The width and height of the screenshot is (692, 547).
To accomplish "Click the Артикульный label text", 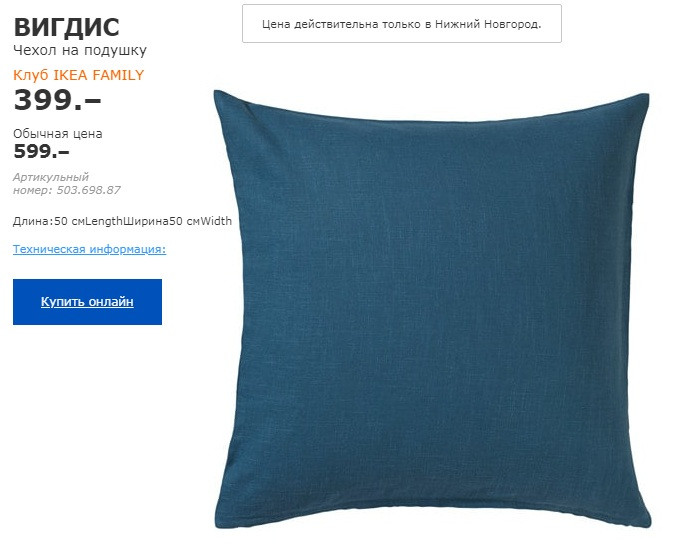I will tap(51, 177).
